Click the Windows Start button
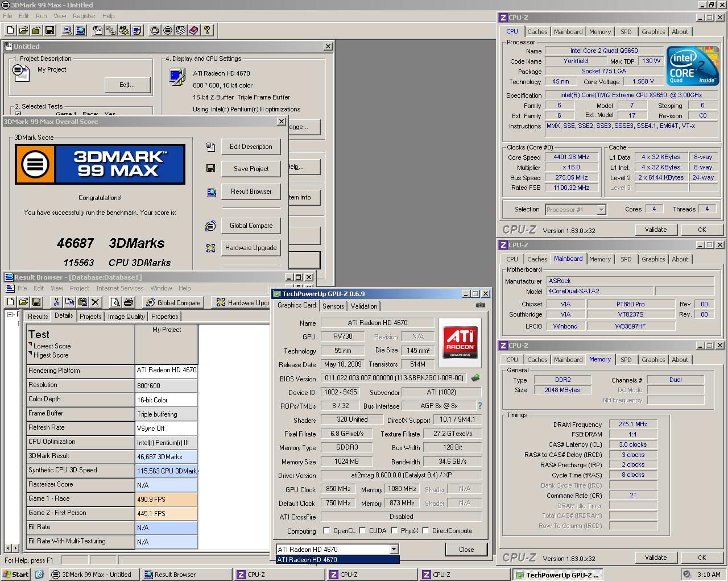The image size is (728, 582). tap(16, 575)
